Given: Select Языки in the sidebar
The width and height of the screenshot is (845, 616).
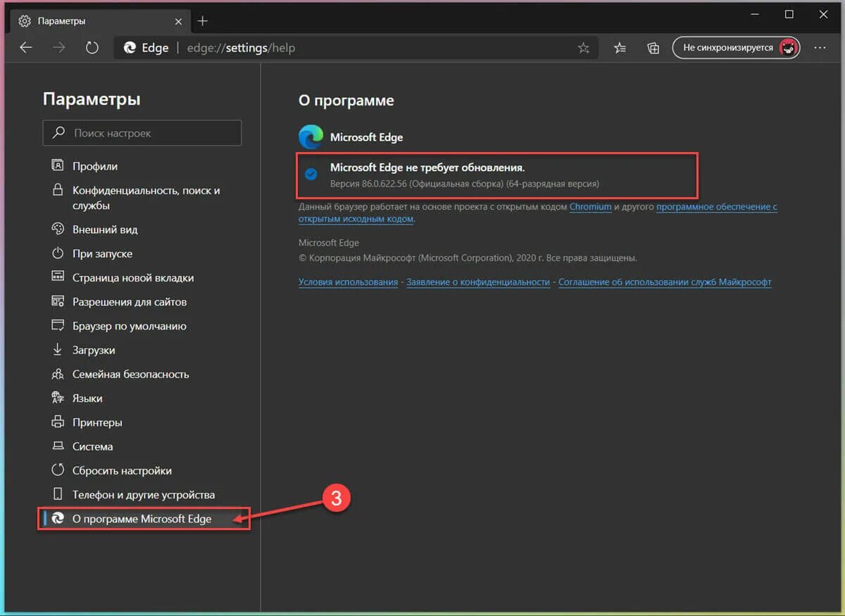Looking at the screenshot, I should tap(87, 398).
